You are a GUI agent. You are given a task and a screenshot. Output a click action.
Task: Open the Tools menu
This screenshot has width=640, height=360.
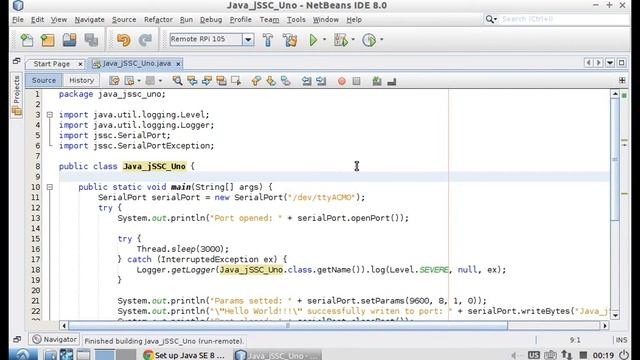pos(296,20)
